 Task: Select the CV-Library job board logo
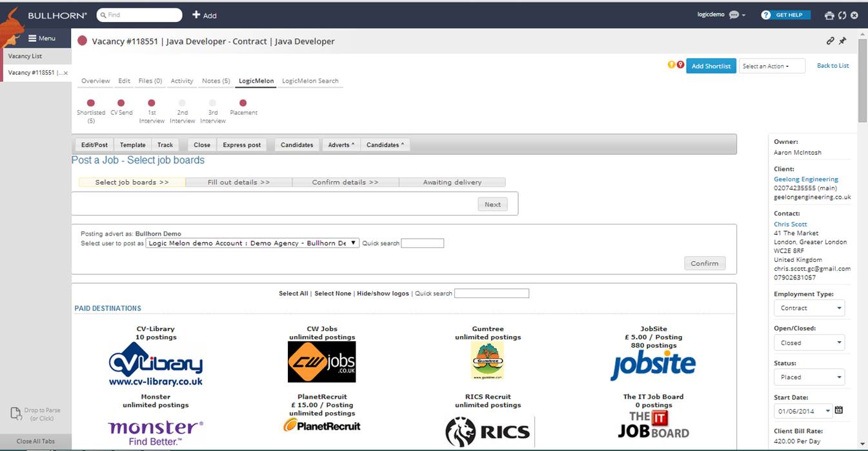coord(156,365)
